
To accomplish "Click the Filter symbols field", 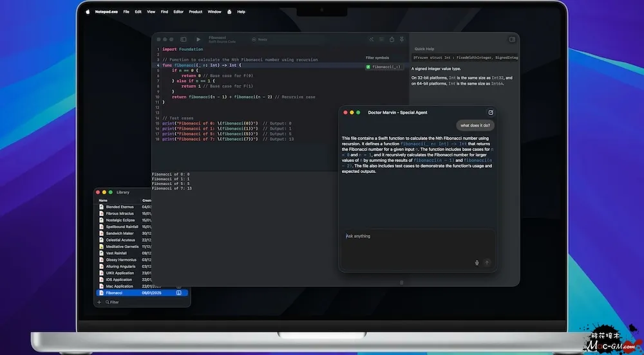I will point(377,58).
